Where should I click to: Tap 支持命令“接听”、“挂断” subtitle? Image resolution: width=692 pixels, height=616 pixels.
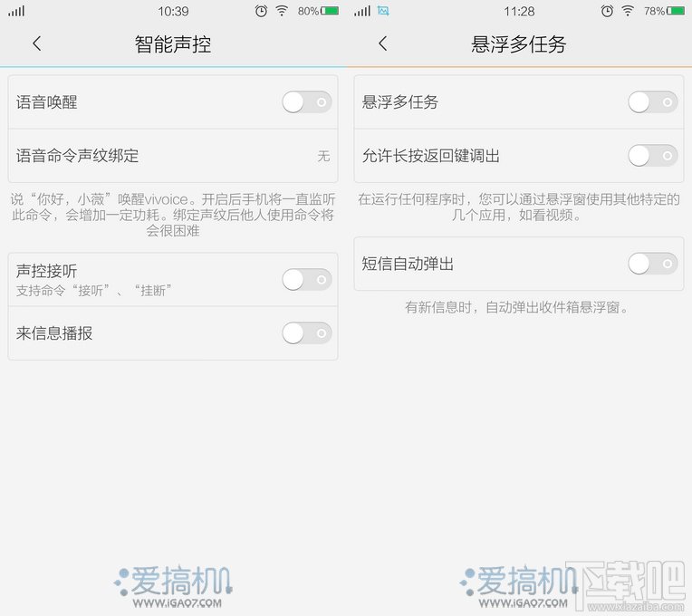(x=94, y=291)
